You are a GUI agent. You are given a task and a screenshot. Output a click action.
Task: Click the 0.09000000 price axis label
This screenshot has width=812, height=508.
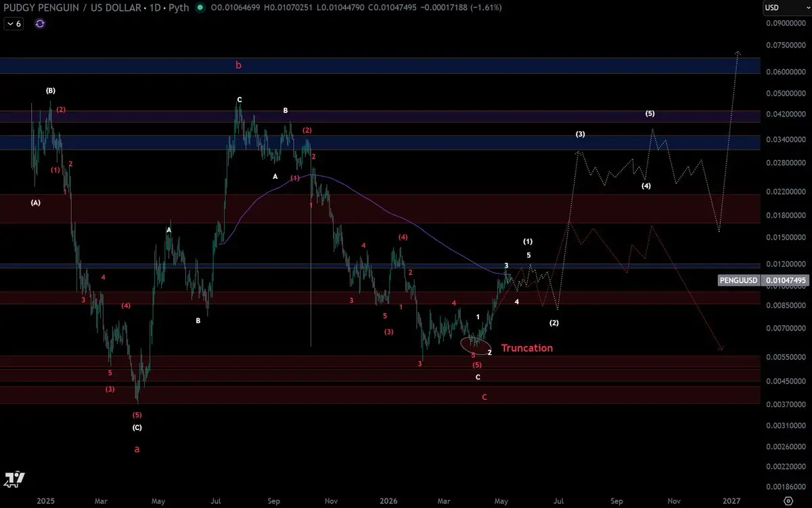[x=786, y=23]
